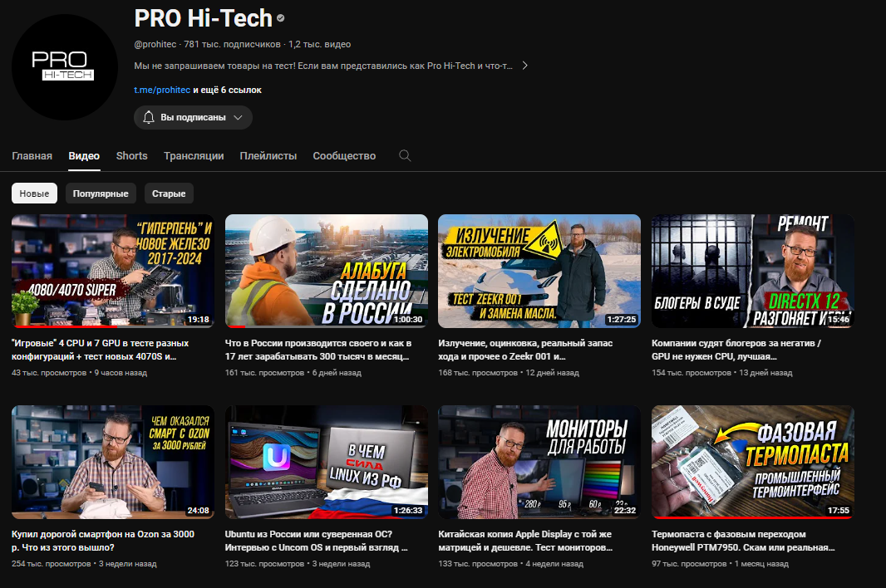Open the смарт с Ozon thumbnail
The image size is (886, 588).
click(x=113, y=462)
